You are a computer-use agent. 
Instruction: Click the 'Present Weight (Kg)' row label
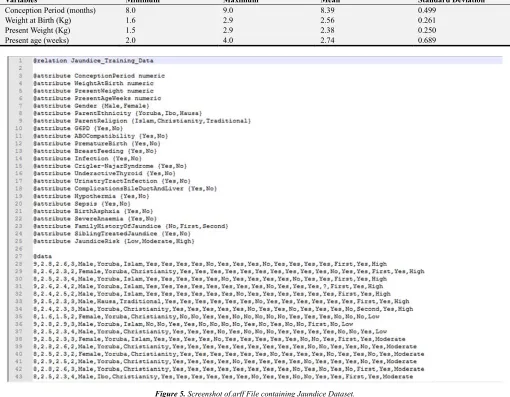click(38, 30)
